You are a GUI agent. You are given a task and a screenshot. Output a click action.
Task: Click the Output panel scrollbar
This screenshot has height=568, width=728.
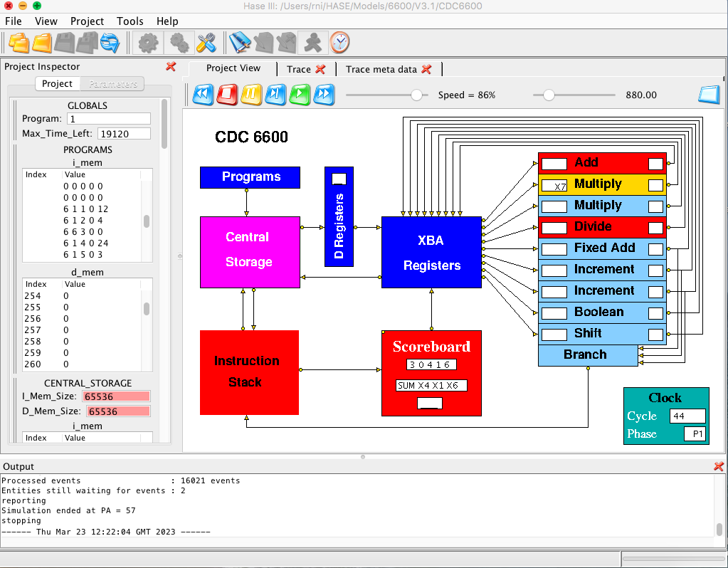(x=719, y=529)
